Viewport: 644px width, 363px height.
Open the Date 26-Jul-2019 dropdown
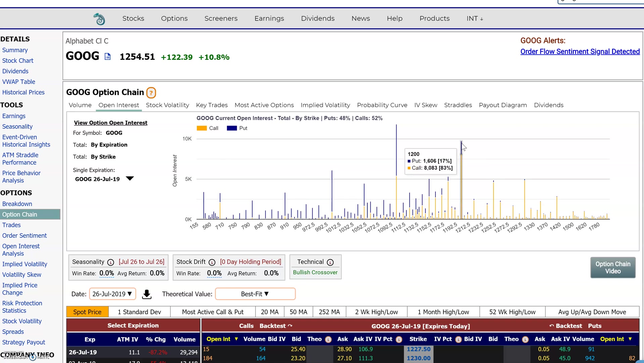click(x=112, y=294)
